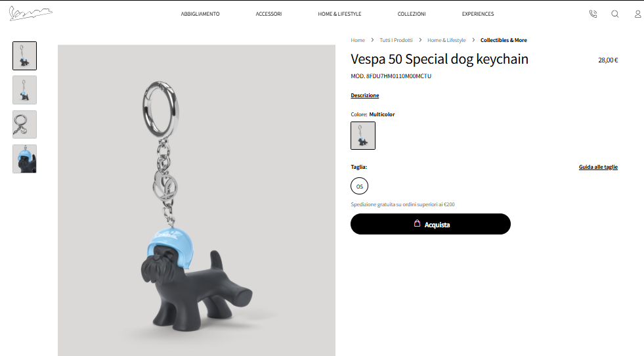Open the phone contact icon
Screen dimensions: 644x356
pos(593,14)
